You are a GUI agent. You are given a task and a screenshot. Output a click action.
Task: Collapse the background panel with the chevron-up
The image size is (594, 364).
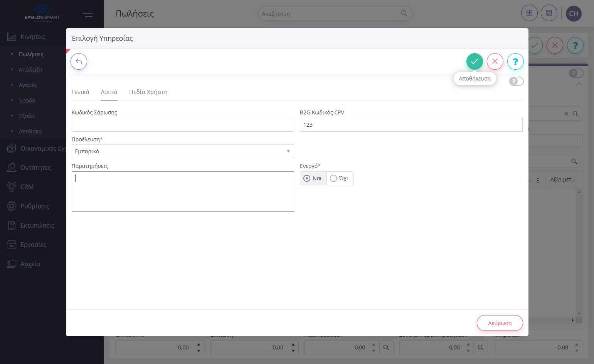point(579,84)
